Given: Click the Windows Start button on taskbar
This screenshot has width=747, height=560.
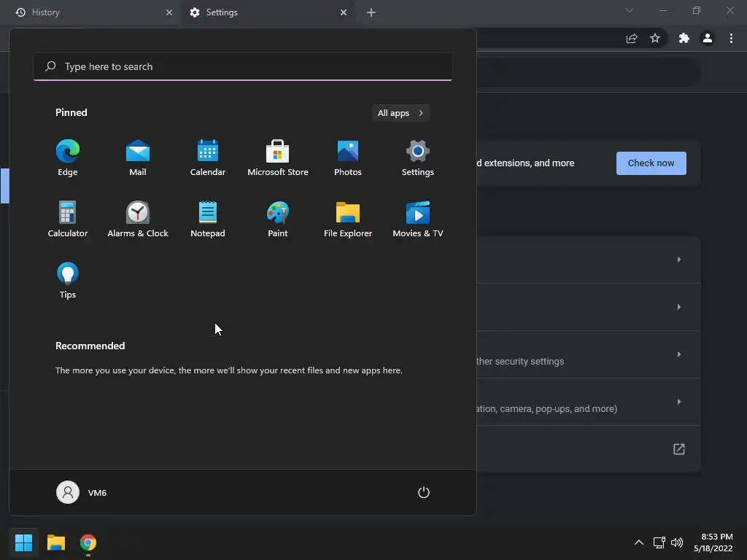Looking at the screenshot, I should point(23,542).
